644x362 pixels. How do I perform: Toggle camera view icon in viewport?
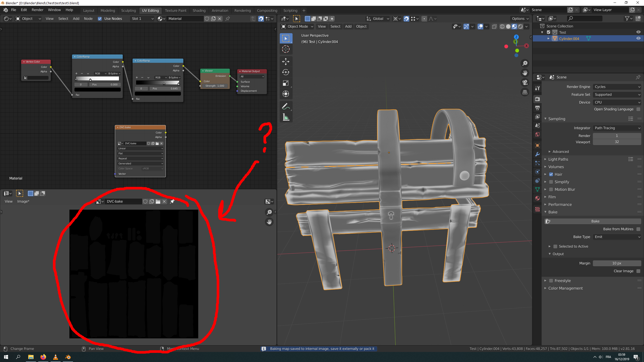[525, 82]
